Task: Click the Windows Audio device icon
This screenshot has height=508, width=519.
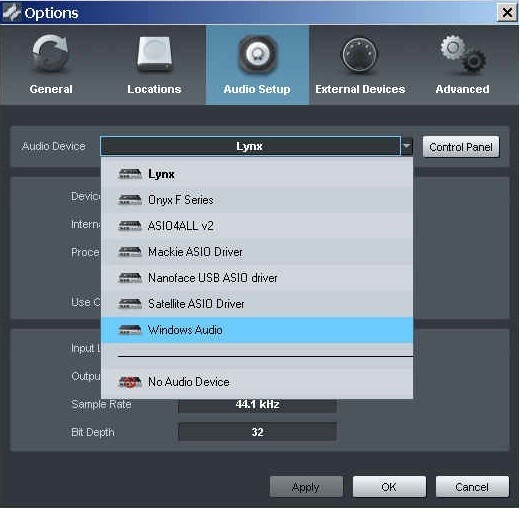Action: point(130,330)
